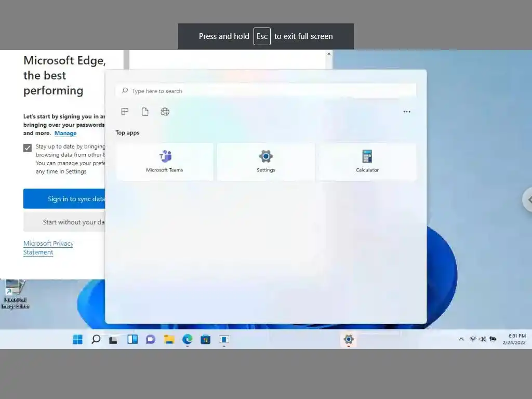The image size is (532, 399).
Task: Click the battery tray icon
Action: [493, 339]
